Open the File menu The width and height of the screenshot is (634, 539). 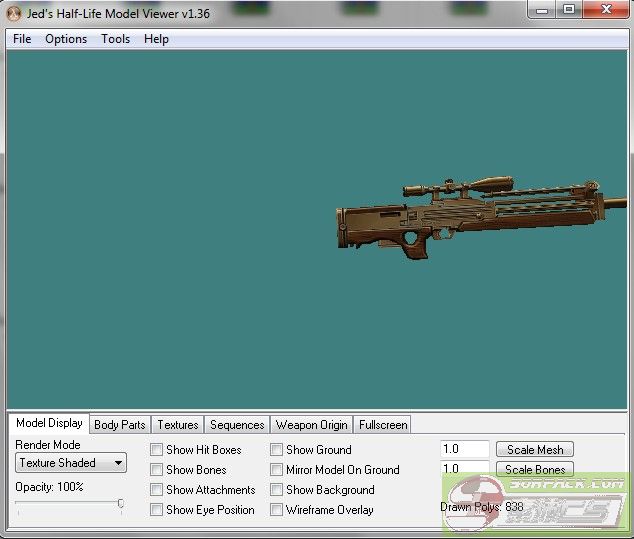click(x=22, y=39)
